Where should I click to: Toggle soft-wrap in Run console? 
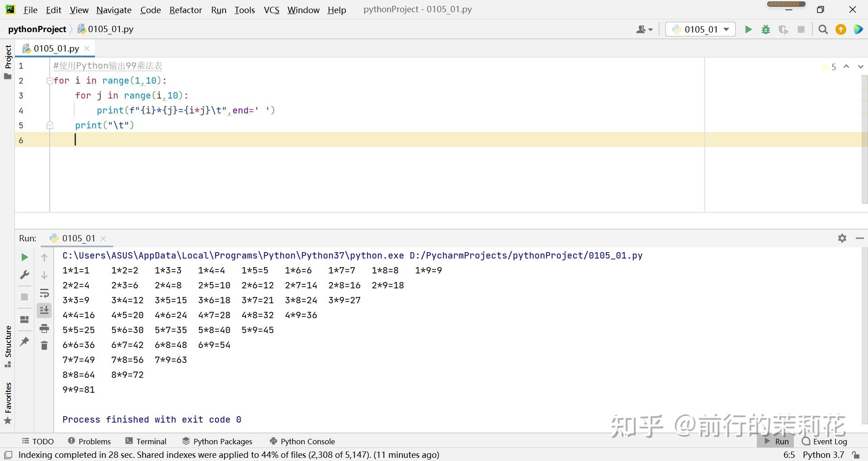[x=44, y=293]
